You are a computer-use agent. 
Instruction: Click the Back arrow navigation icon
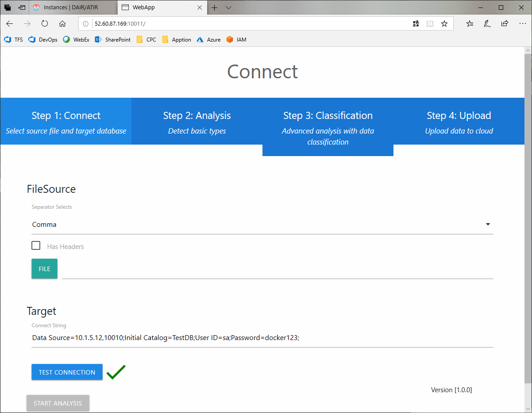10,24
